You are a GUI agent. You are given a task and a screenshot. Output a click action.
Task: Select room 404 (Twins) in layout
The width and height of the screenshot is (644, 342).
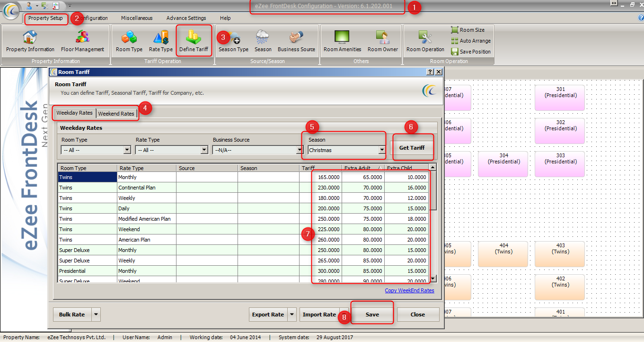503,254
